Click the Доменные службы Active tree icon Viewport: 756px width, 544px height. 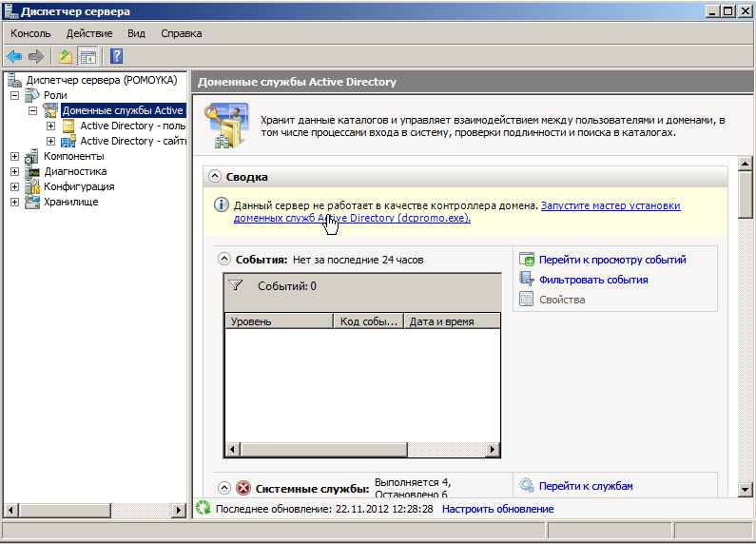50,110
